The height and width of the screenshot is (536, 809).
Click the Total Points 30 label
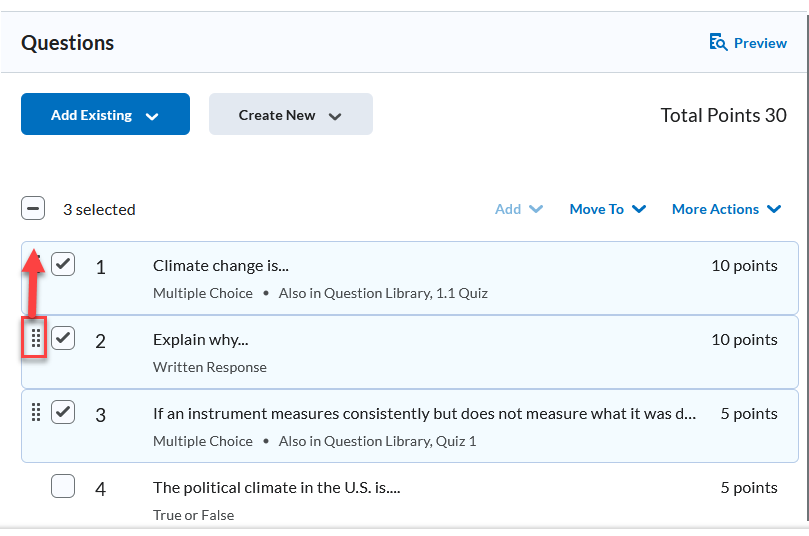tap(723, 115)
